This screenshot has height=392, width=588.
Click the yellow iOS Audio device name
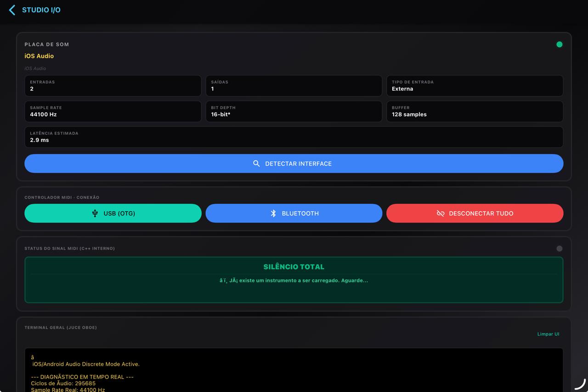coord(39,56)
